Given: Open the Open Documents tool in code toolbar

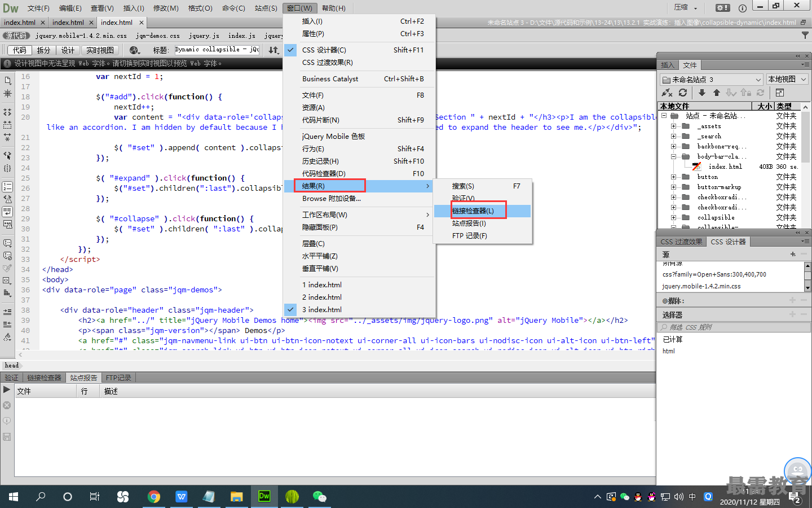Looking at the screenshot, I should (7, 80).
